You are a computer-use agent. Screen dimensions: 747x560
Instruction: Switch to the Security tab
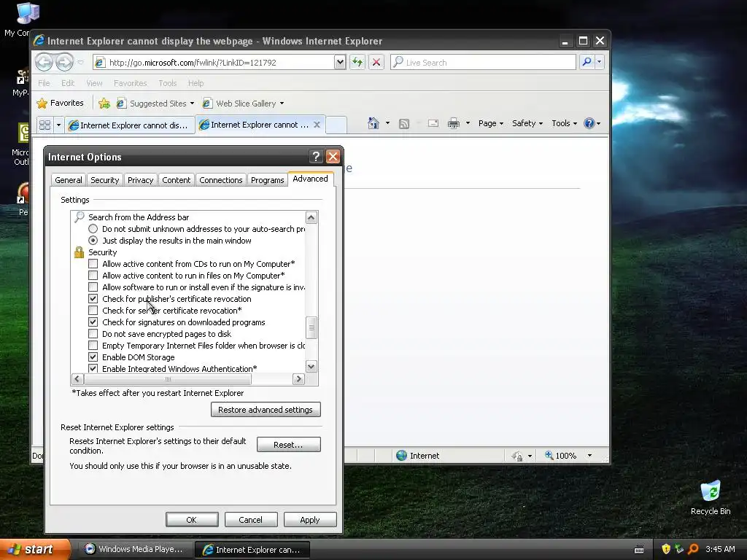click(x=104, y=180)
